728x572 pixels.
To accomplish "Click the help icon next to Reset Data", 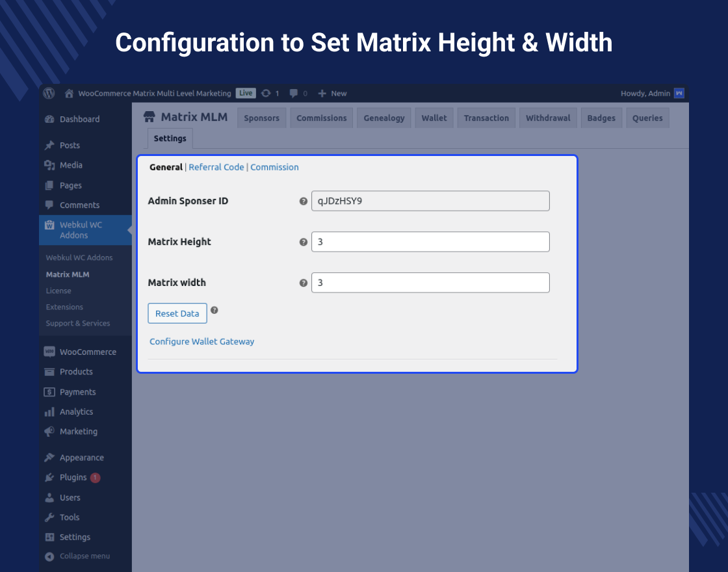I will [214, 310].
